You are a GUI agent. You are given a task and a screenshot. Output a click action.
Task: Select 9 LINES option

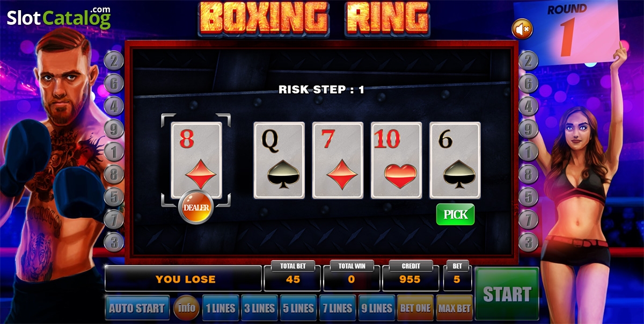tap(377, 308)
